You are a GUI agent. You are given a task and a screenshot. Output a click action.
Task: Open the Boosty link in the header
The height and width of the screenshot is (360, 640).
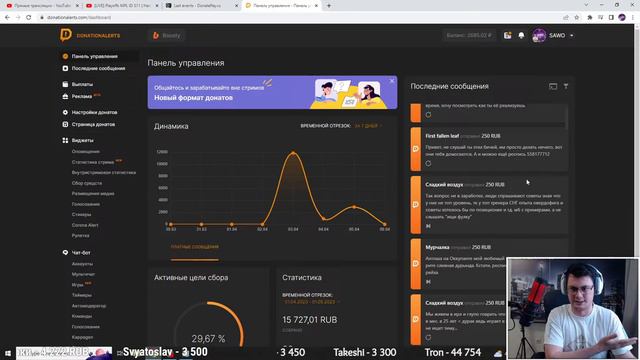(167, 36)
